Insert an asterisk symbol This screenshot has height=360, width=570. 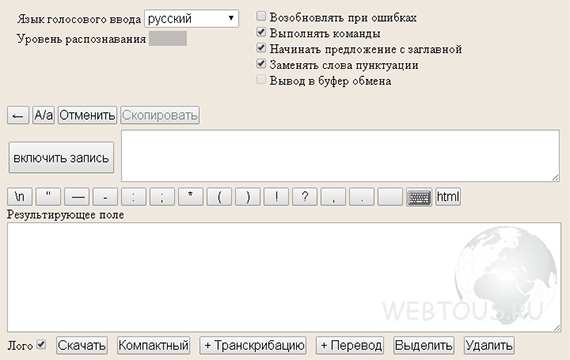coord(190,197)
